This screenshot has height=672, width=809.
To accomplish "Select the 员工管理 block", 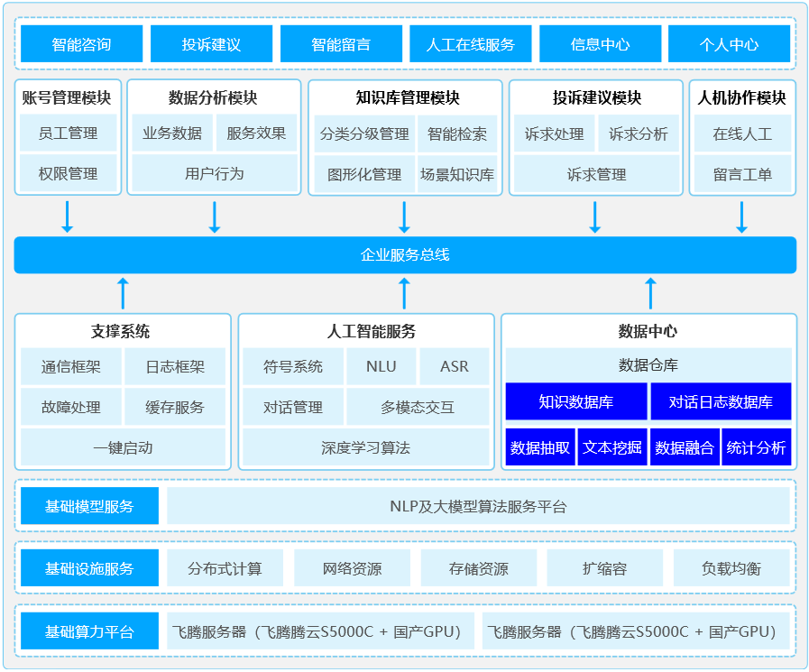I will click(x=69, y=133).
